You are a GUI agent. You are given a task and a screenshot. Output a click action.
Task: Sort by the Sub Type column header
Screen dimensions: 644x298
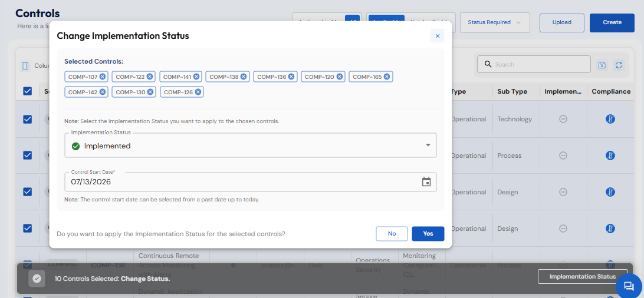[512, 91]
